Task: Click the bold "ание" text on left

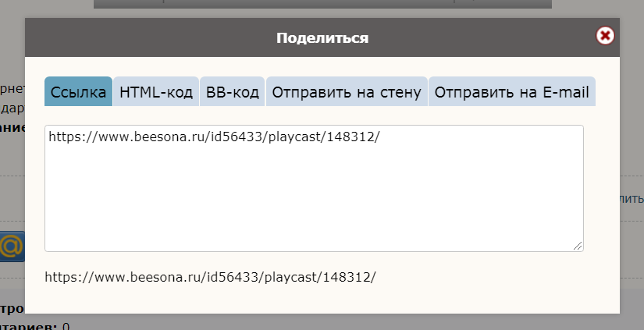Action: pos(12,127)
